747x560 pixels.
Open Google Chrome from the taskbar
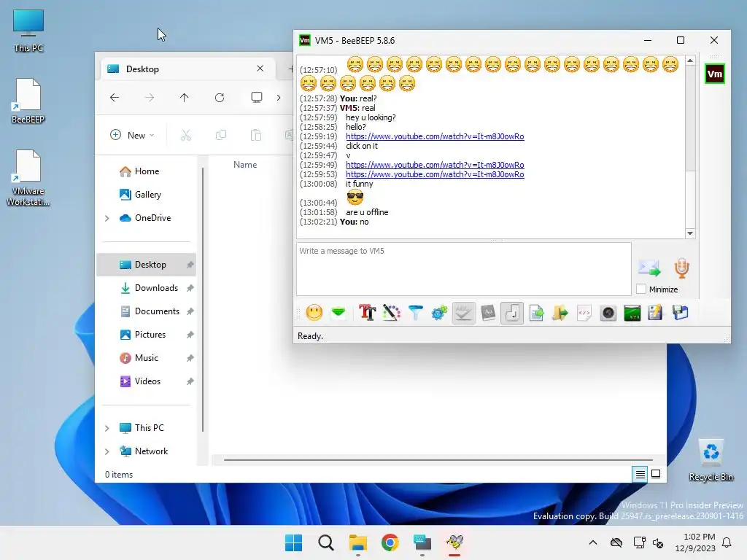click(390, 542)
